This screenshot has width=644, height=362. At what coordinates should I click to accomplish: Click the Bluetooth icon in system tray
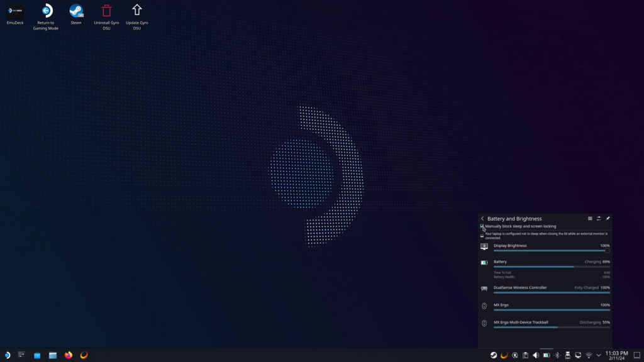(557, 355)
